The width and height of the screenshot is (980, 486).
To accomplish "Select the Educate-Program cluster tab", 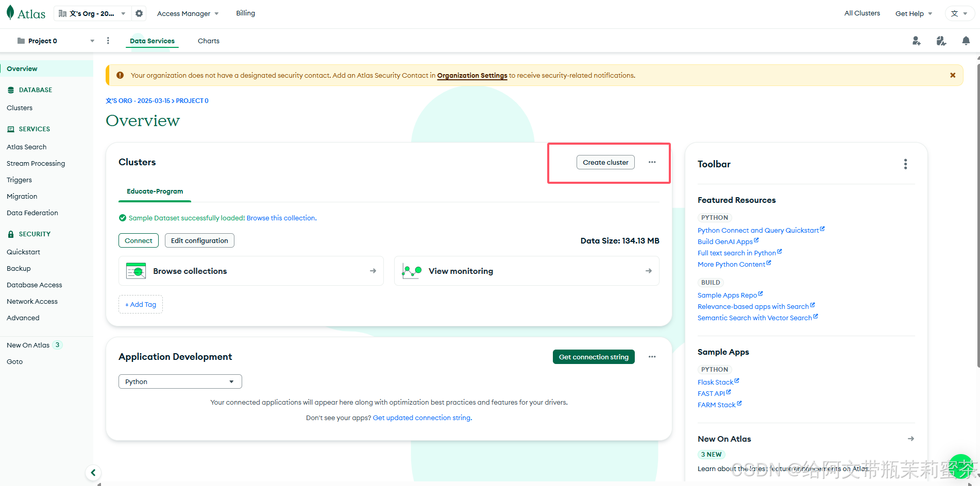I will tap(154, 191).
